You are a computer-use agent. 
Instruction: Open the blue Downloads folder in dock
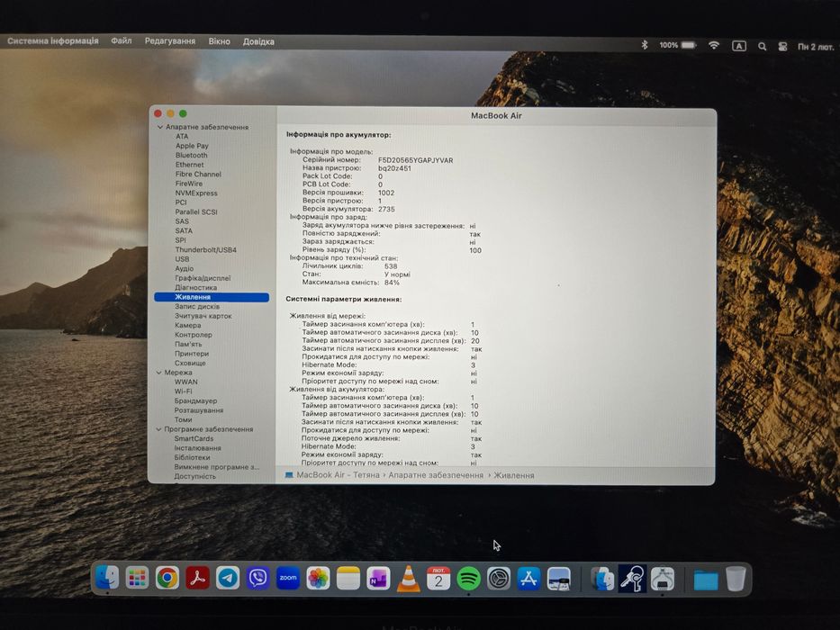click(706, 580)
